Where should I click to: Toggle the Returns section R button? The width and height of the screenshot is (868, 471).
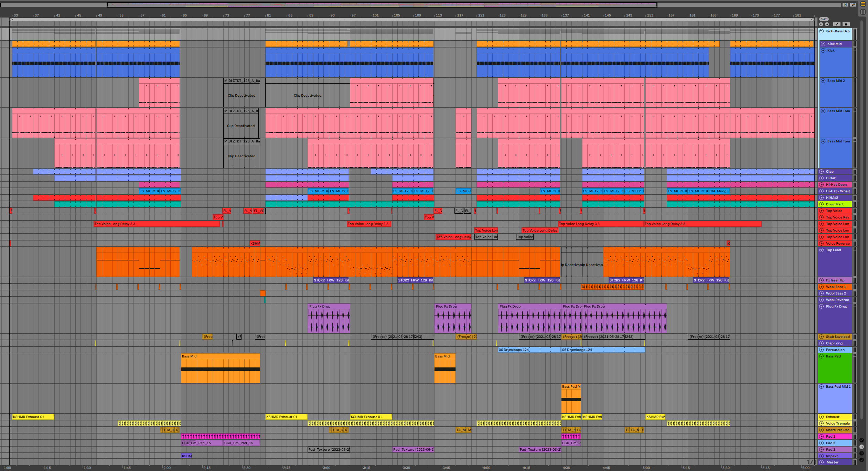(x=862, y=447)
